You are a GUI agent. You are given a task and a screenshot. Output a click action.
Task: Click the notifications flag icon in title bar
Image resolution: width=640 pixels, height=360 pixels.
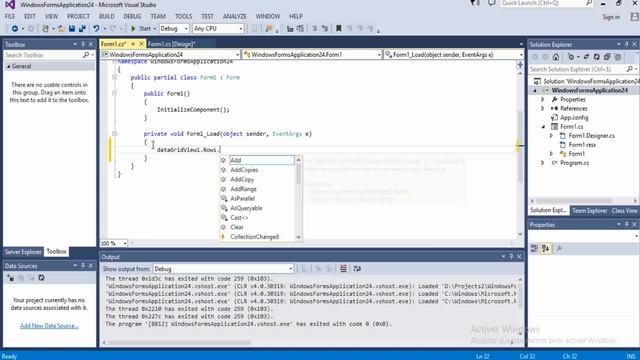(x=475, y=3)
